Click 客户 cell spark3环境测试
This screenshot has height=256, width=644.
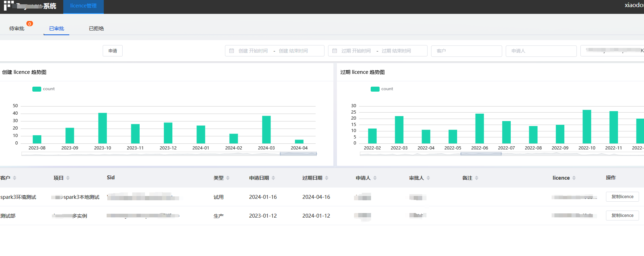click(x=18, y=197)
